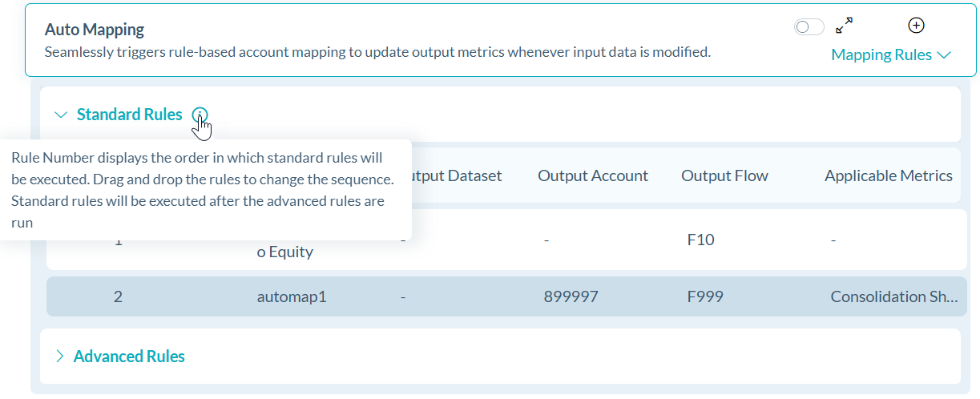The width and height of the screenshot is (980, 399).
Task: Select the automap1 rule row
Action: (x=292, y=296)
